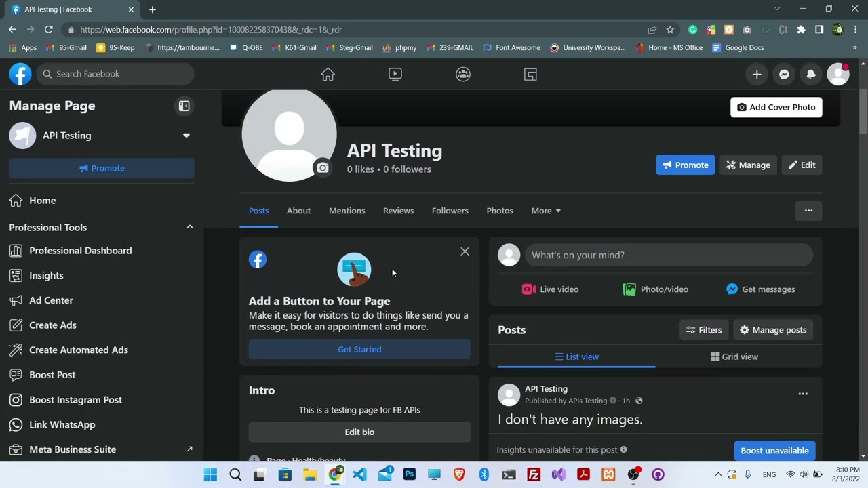Click the Boost unavailable button
This screenshot has height=488, width=868.
(774, 451)
